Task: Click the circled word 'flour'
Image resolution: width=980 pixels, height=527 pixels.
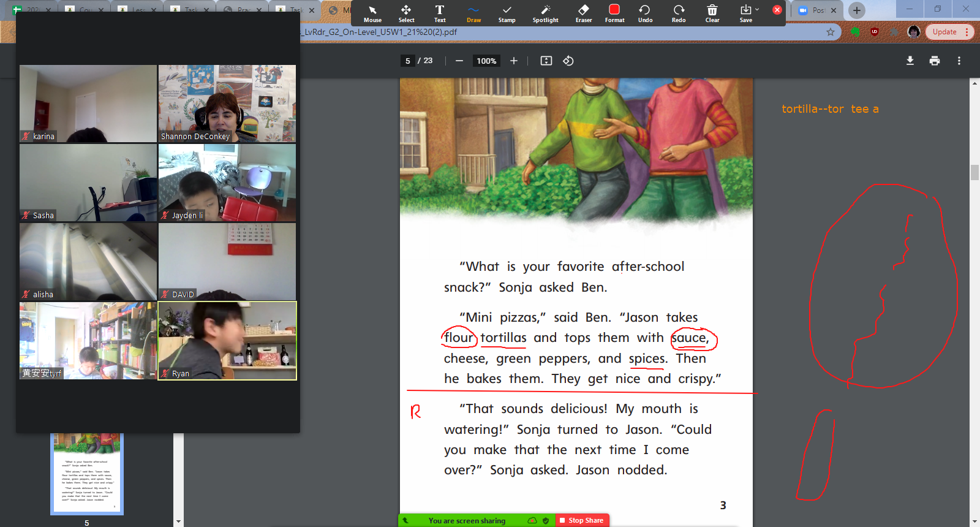Action: click(459, 338)
